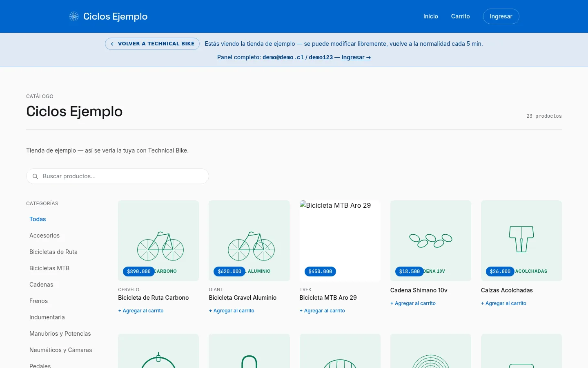Click the search magnifier icon
This screenshot has width=588, height=368.
[x=35, y=176]
